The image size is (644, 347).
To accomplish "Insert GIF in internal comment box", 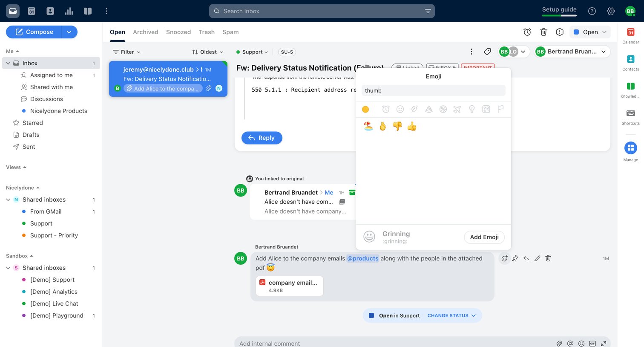I will pos(592,343).
